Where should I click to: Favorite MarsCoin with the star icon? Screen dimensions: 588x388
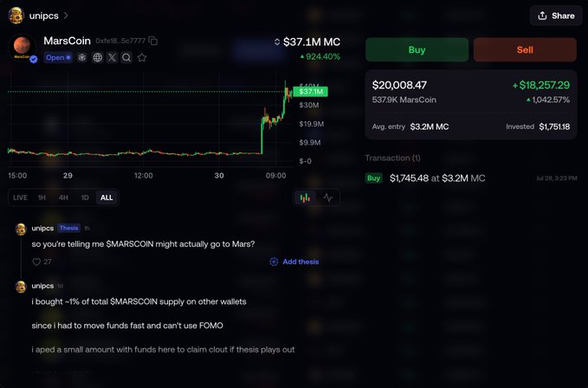pos(142,58)
